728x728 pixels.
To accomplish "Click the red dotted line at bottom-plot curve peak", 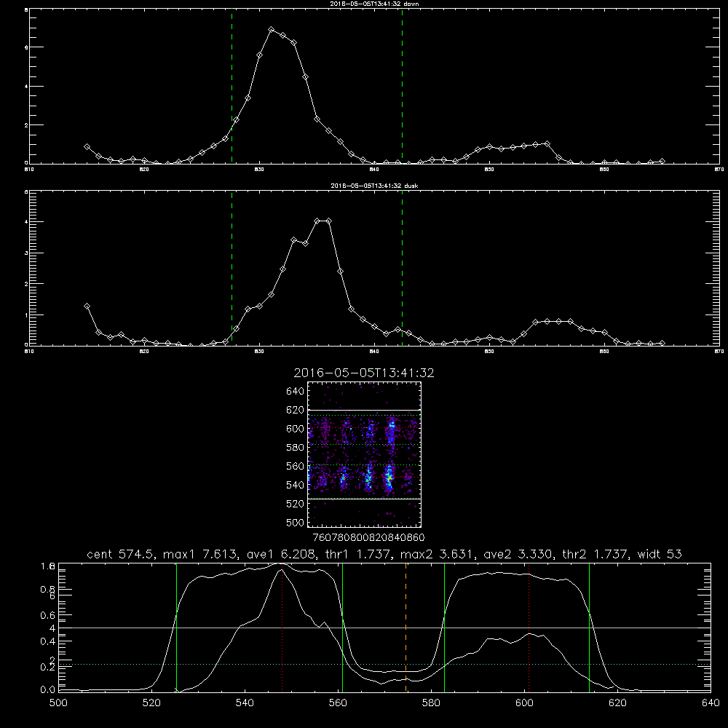I will (x=282, y=627).
